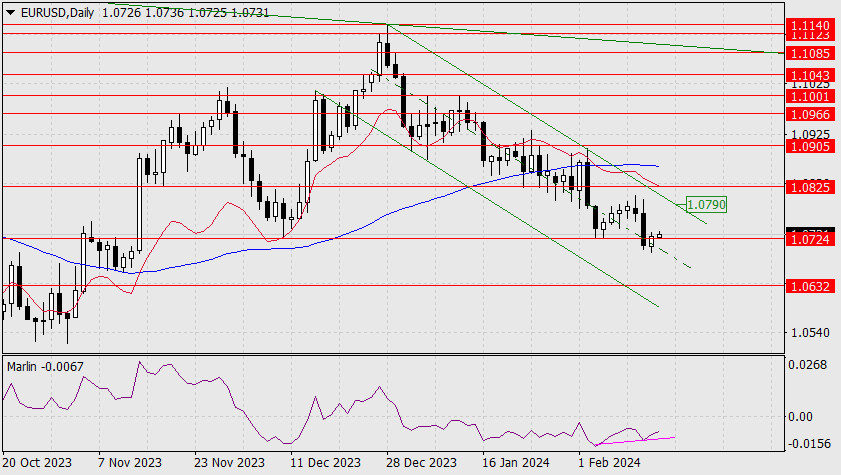Click the 28 Dec 2023 date label
The width and height of the screenshot is (841, 475).
coord(421,462)
